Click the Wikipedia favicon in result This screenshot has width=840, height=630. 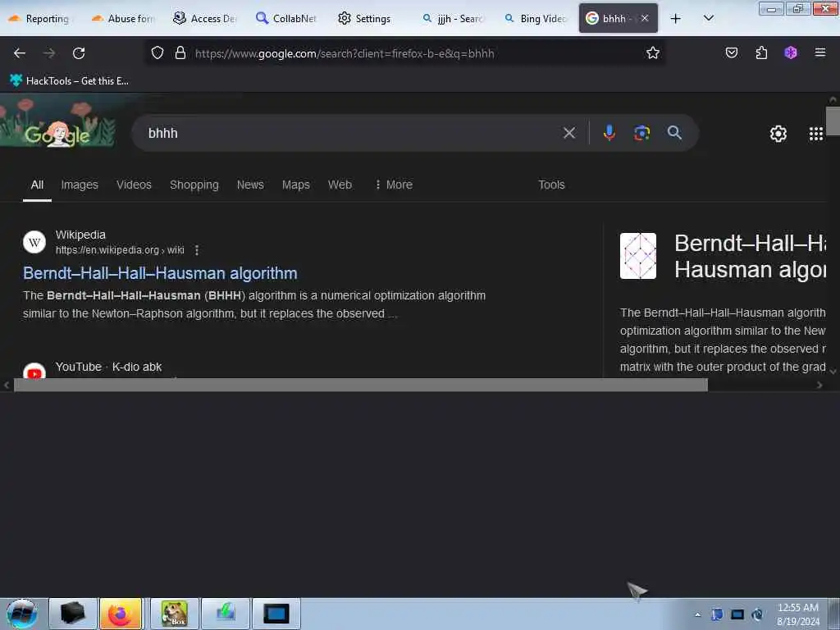34,242
